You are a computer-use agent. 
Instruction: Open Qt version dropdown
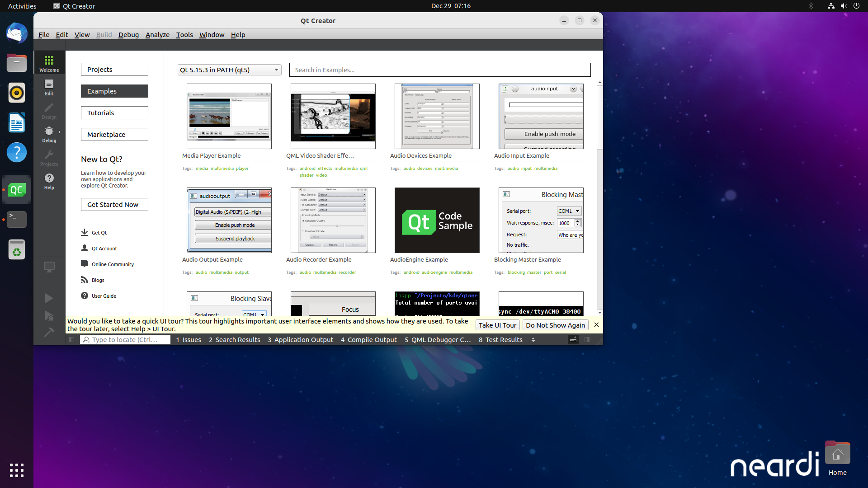point(229,70)
